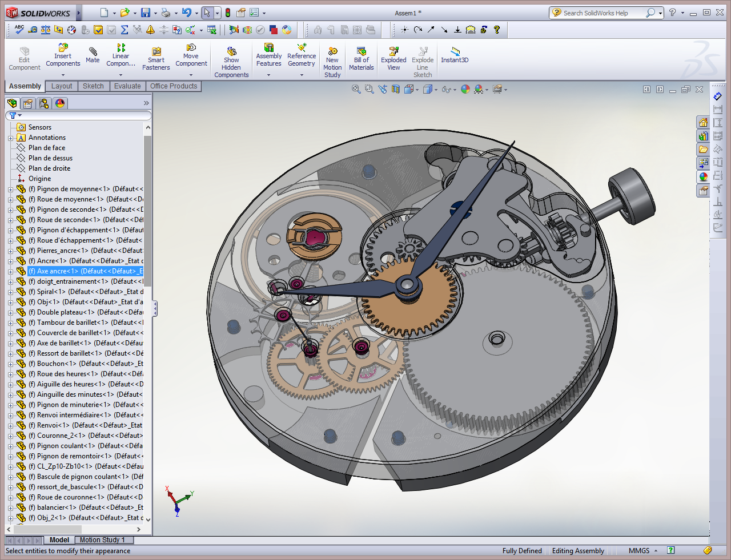Switch to the Evaluate tab
731x560 pixels.
tap(127, 86)
